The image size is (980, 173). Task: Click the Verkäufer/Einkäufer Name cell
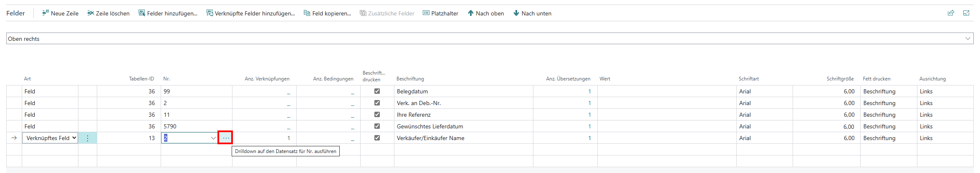(463, 138)
